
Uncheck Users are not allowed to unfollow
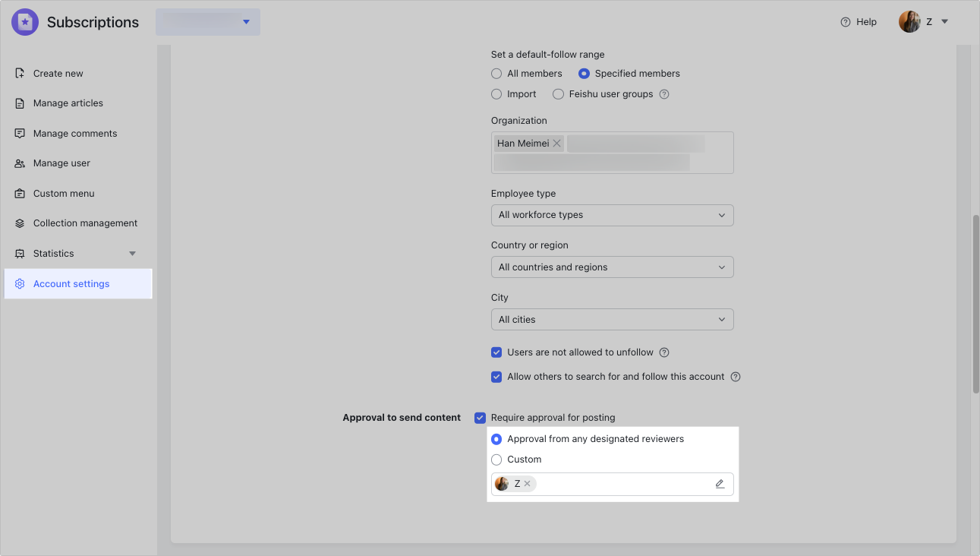496,352
